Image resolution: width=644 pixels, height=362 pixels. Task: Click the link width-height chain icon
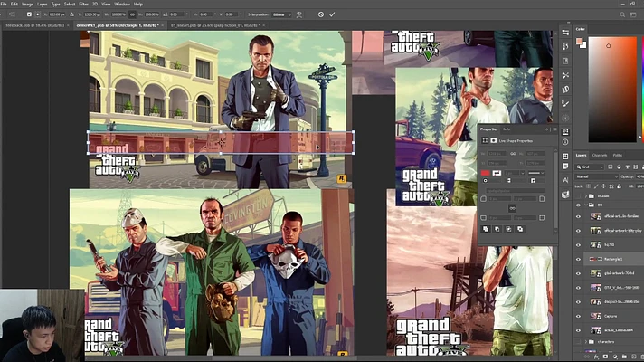pyautogui.click(x=132, y=14)
